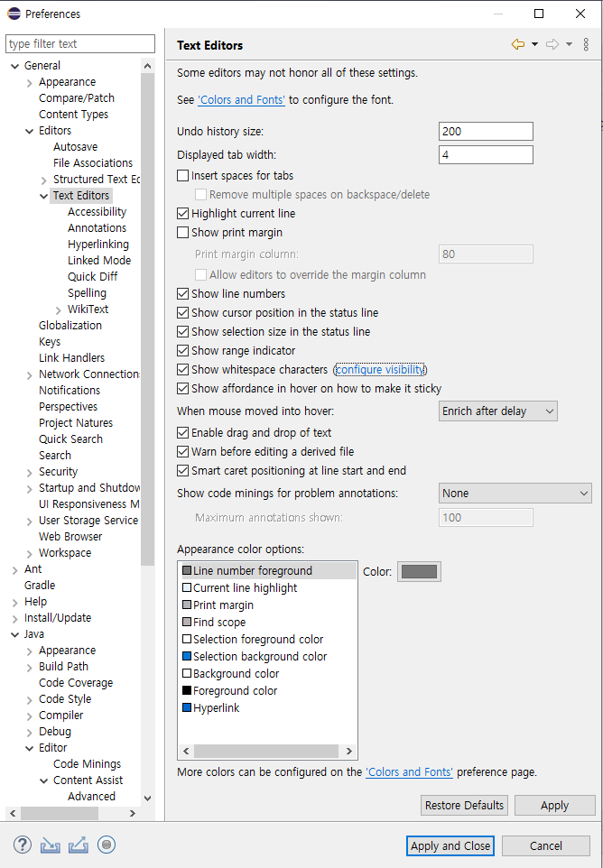Click the Oomph preference recorder icon

[x=107, y=845]
